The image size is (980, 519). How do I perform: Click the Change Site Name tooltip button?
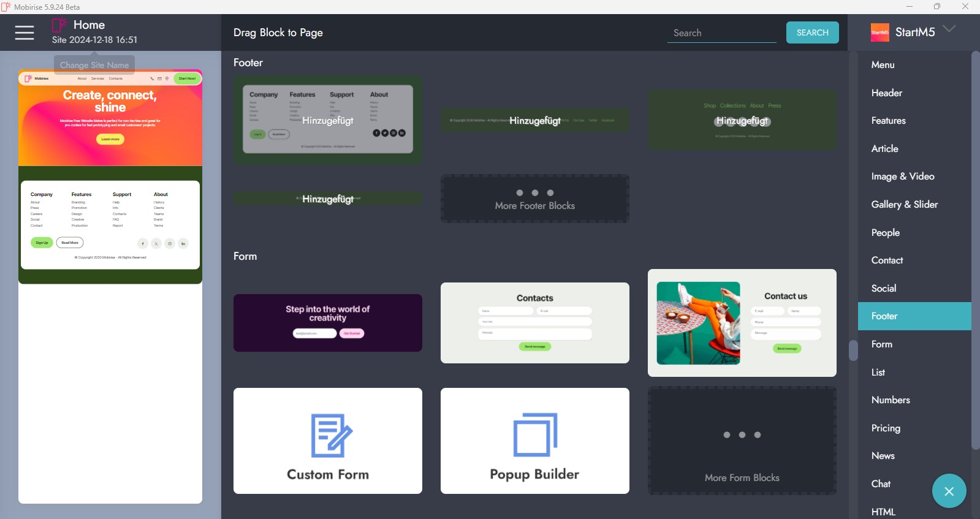pyautogui.click(x=94, y=65)
